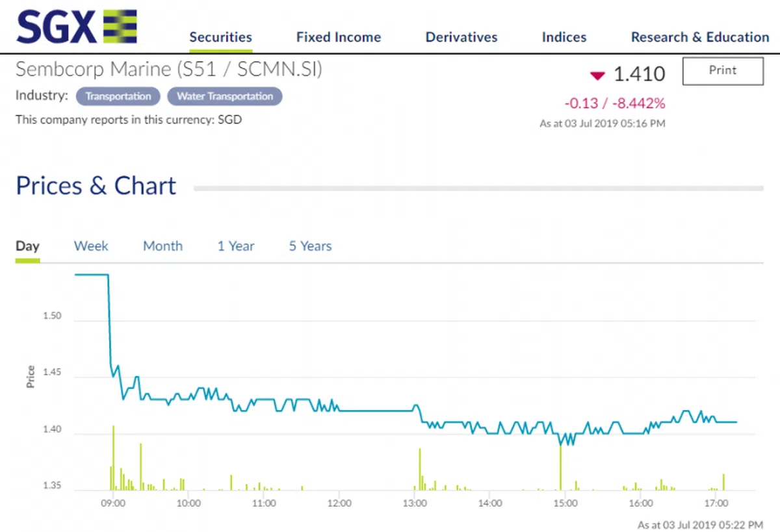Switch the chart to Week view
780x532 pixels.
(x=91, y=246)
